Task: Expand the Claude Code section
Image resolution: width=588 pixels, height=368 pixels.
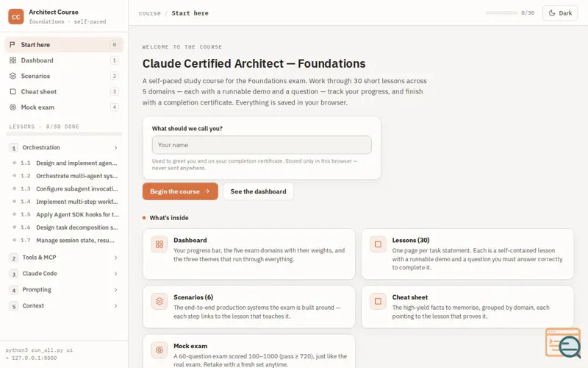Action: coord(64,274)
